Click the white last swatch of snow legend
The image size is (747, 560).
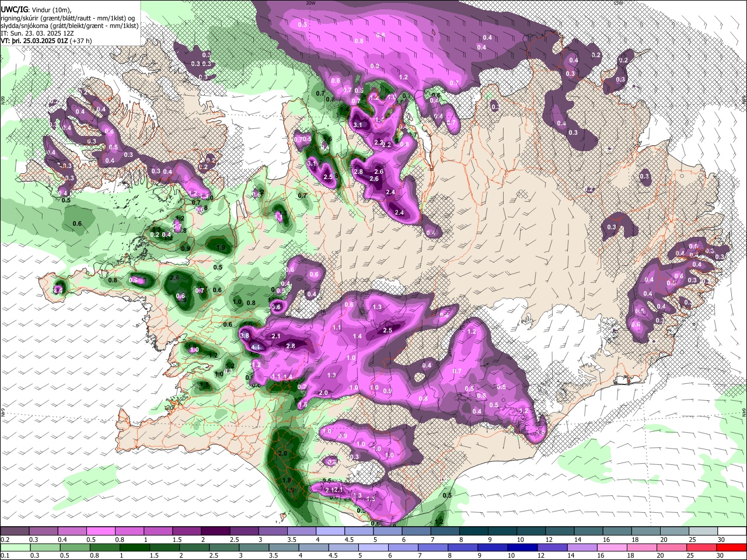click(x=732, y=530)
